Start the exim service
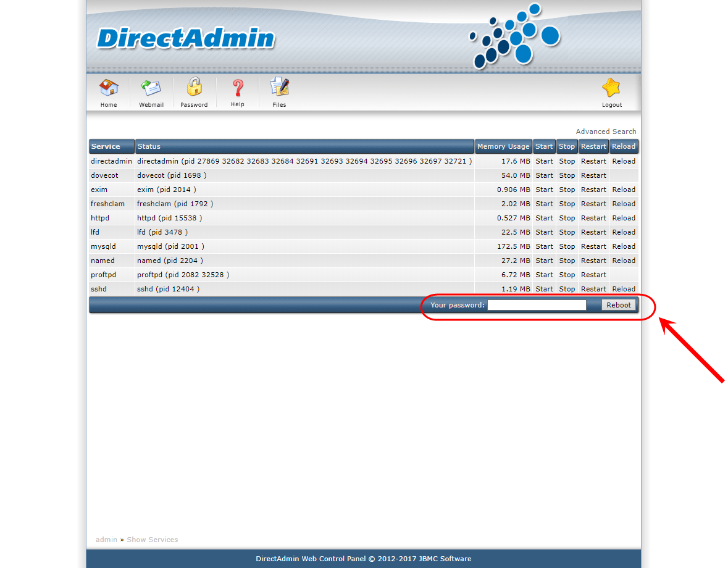 pos(544,190)
